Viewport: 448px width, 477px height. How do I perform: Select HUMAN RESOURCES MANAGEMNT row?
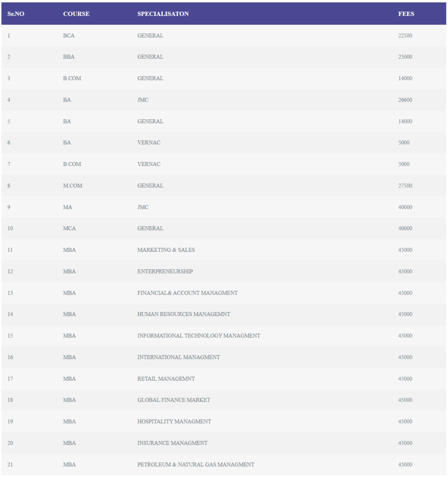click(224, 314)
